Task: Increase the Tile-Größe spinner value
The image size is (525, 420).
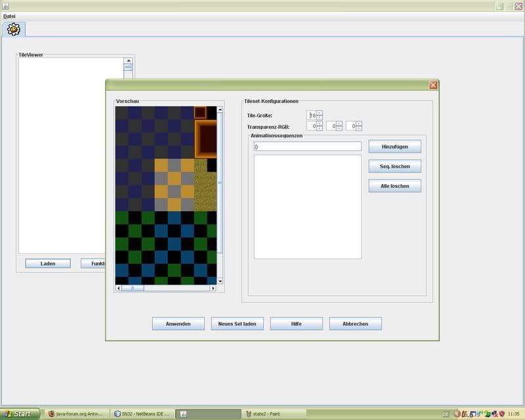Action: coord(320,114)
